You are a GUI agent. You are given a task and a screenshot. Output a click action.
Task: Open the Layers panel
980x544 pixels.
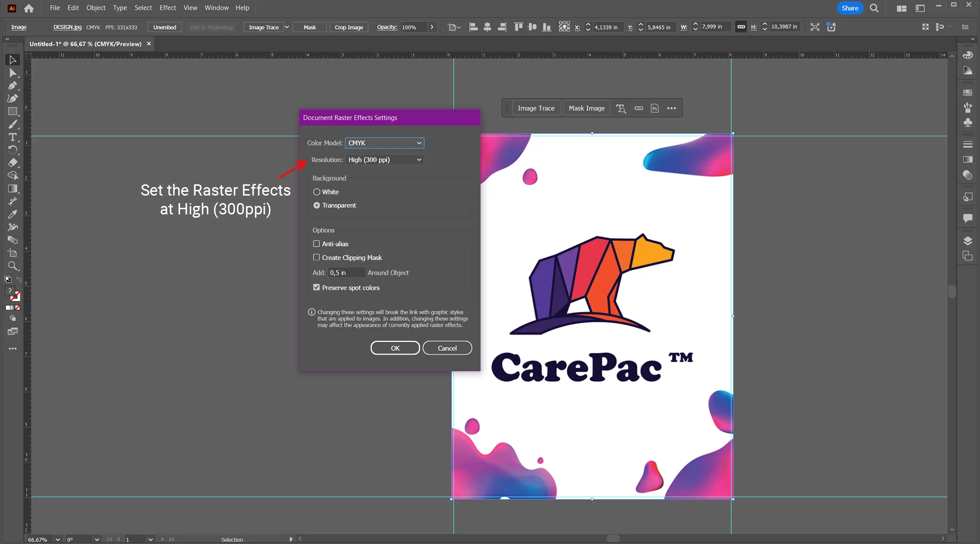click(968, 241)
